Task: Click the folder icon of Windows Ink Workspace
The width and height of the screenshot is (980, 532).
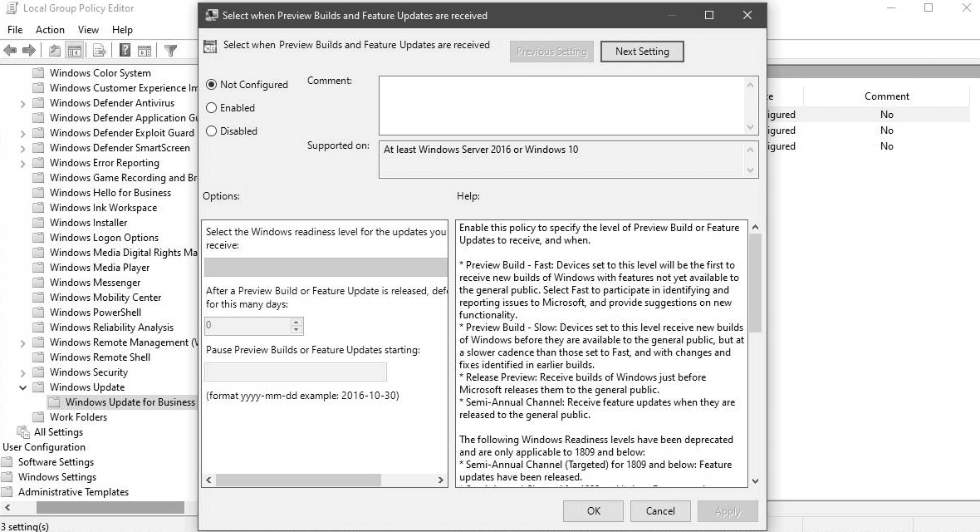Action: pos(39,207)
